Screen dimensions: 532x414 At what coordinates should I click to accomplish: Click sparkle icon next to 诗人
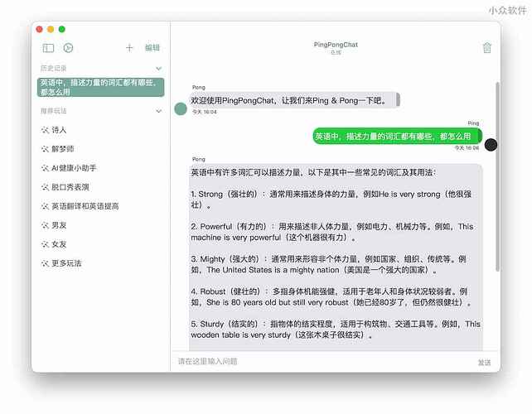45,130
